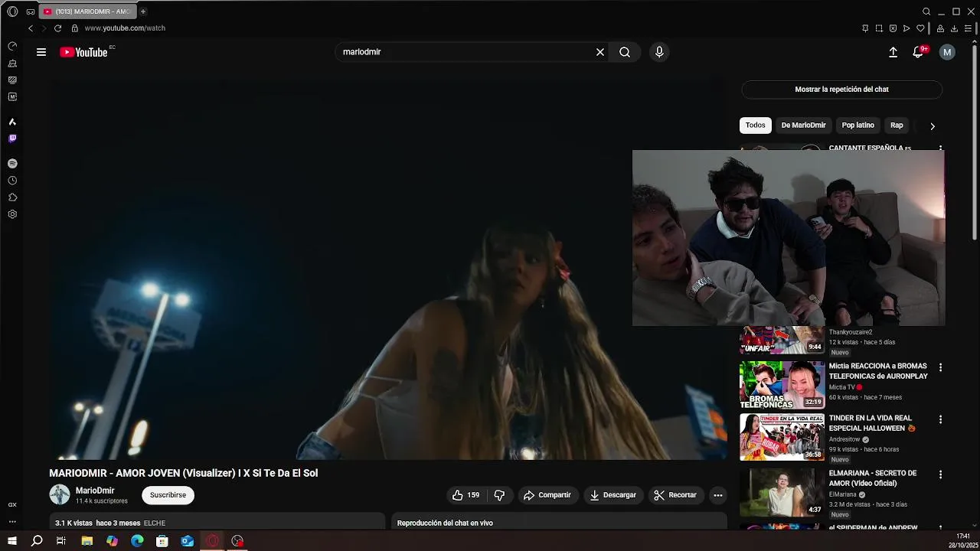
Task: Take snapshot with browser capture icon
Action: click(879, 28)
